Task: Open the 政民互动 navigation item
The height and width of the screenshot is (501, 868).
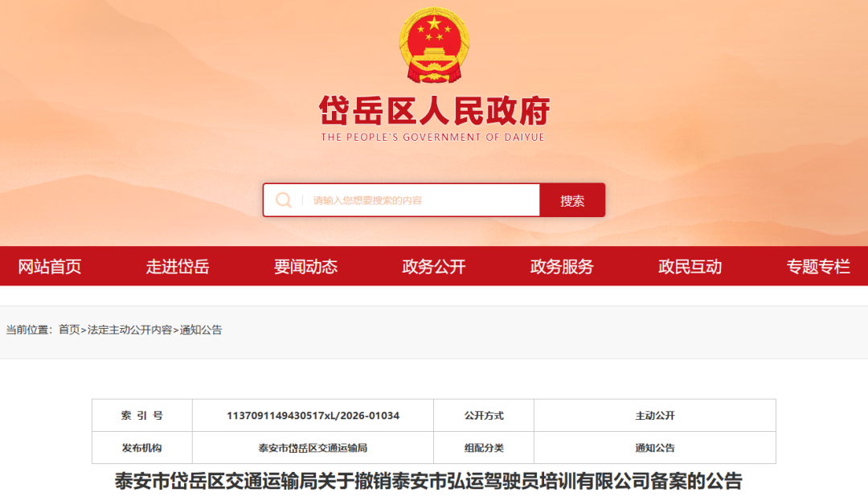Action: (690, 267)
